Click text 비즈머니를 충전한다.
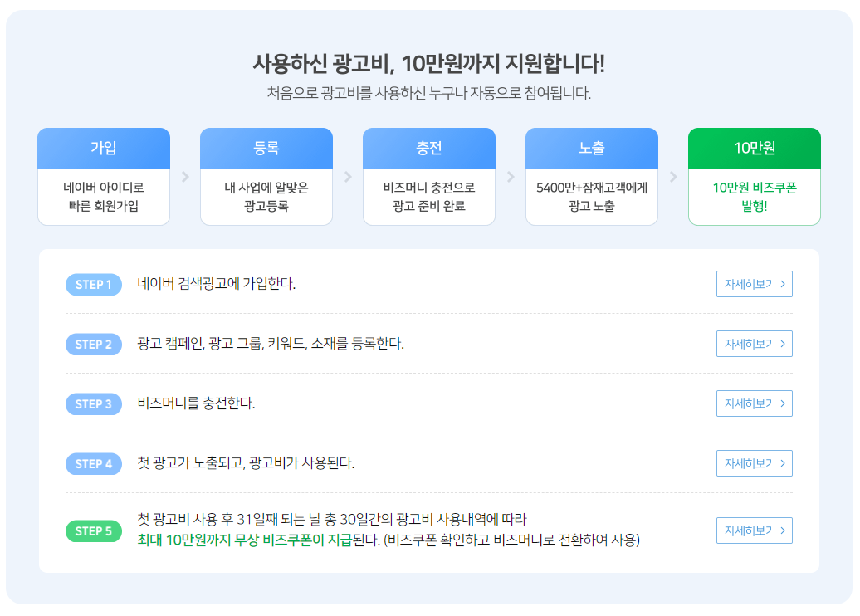Image resolution: width=860 pixels, height=616 pixels. (x=196, y=403)
